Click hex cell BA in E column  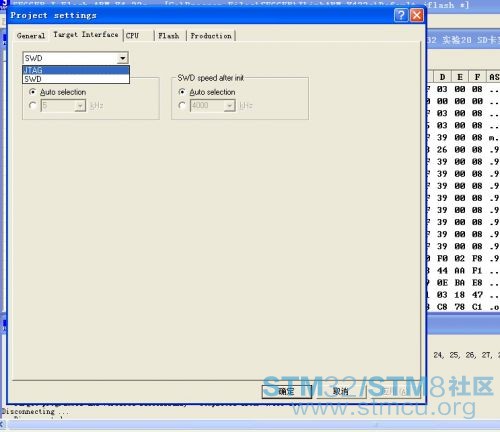(460, 283)
